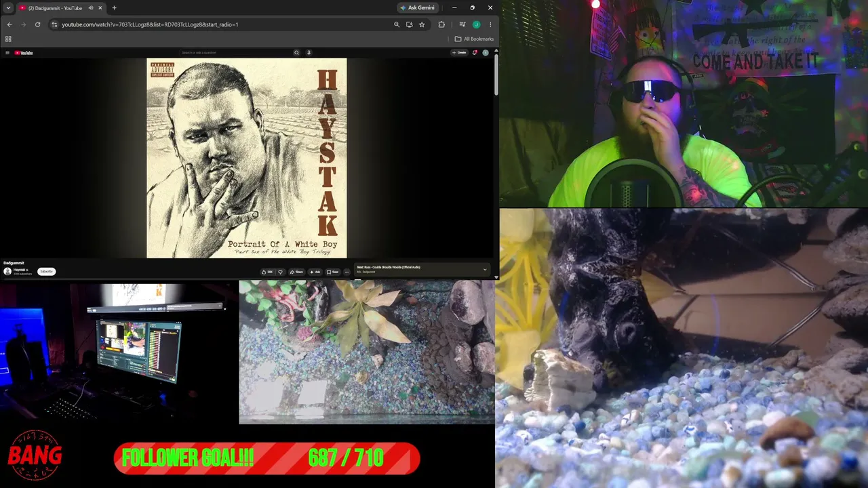Open the apps grid in bookmarks bar
The width and height of the screenshot is (868, 488).
click(x=9, y=39)
